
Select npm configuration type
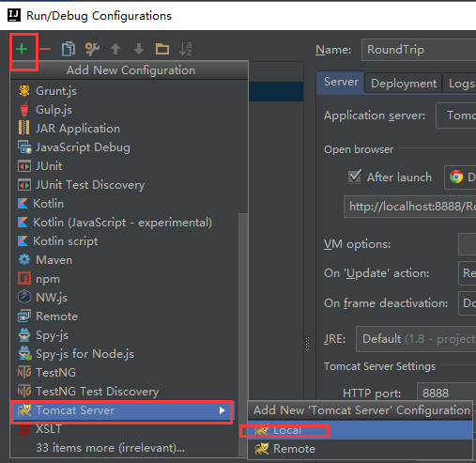[124, 279]
